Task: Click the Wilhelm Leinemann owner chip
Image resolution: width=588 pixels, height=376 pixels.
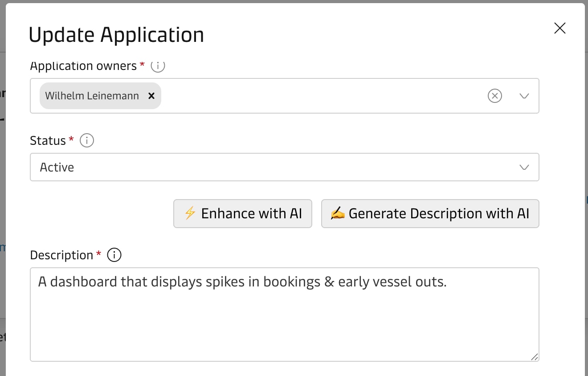Action: 100,96
